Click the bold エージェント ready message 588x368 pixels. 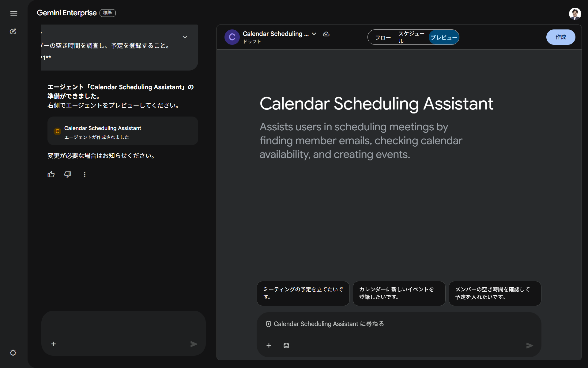[121, 92]
